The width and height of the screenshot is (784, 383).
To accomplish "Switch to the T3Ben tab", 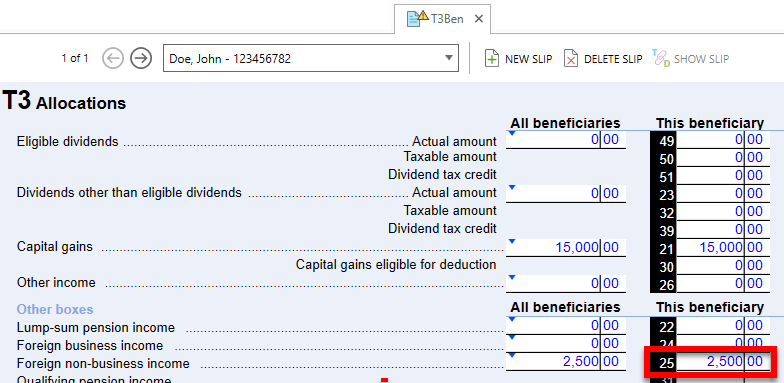I will (x=442, y=19).
